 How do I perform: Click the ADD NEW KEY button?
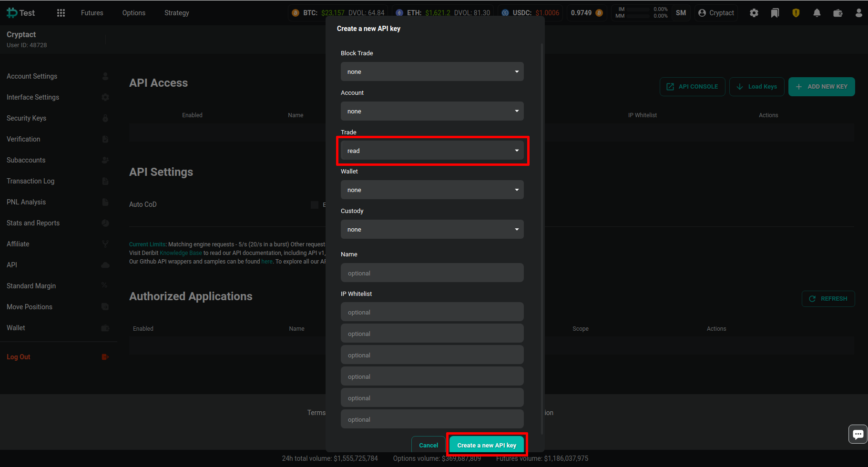(822, 87)
